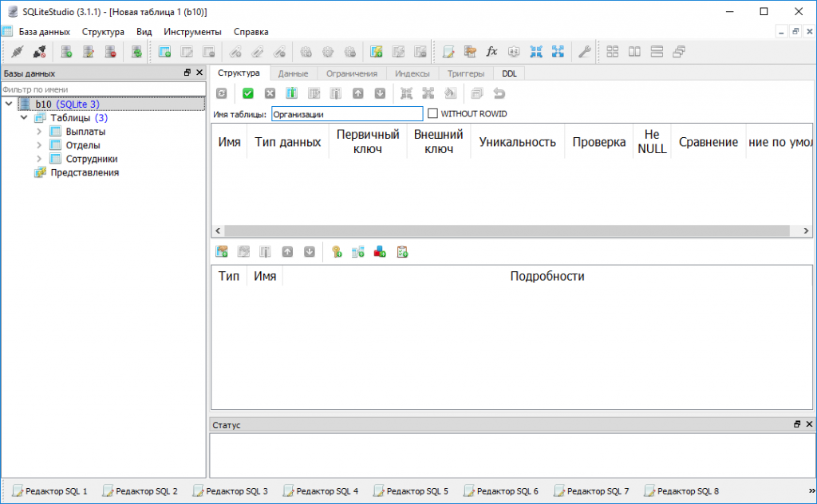Close the Статус panel
Image resolution: width=817 pixels, height=504 pixels.
click(x=809, y=423)
